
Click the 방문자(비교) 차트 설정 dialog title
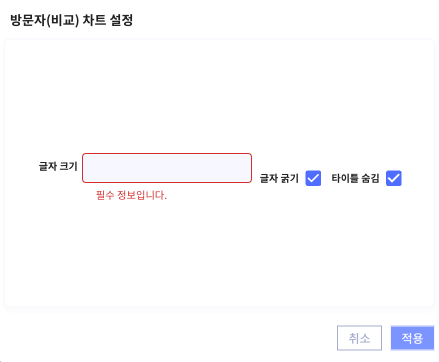[72, 20]
